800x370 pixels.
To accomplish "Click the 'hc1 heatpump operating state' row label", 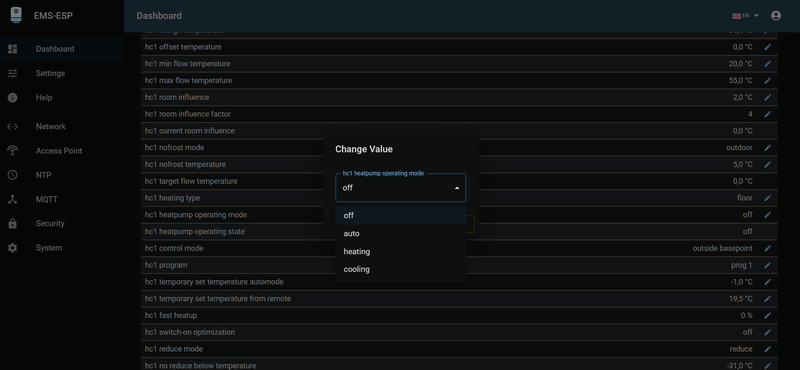I will tap(195, 232).
